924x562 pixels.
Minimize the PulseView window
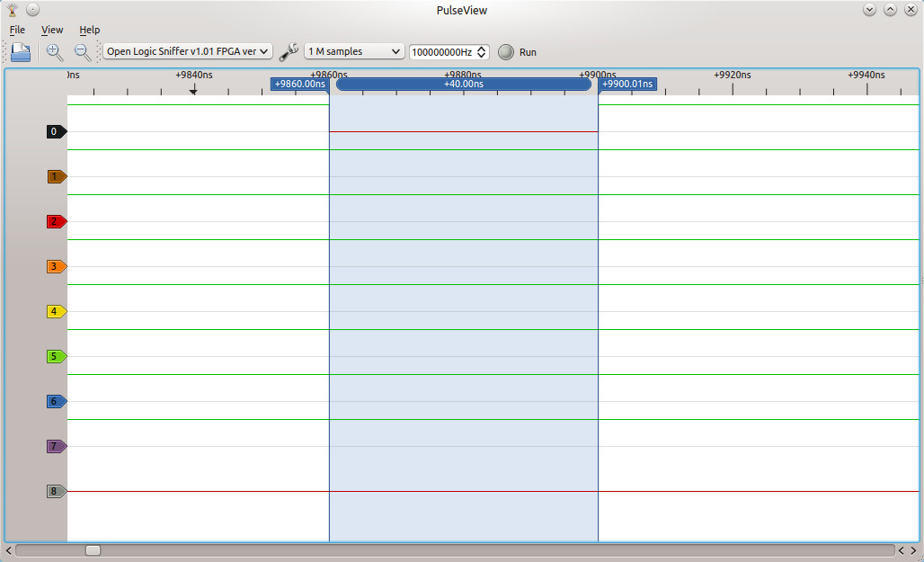tap(870, 9)
